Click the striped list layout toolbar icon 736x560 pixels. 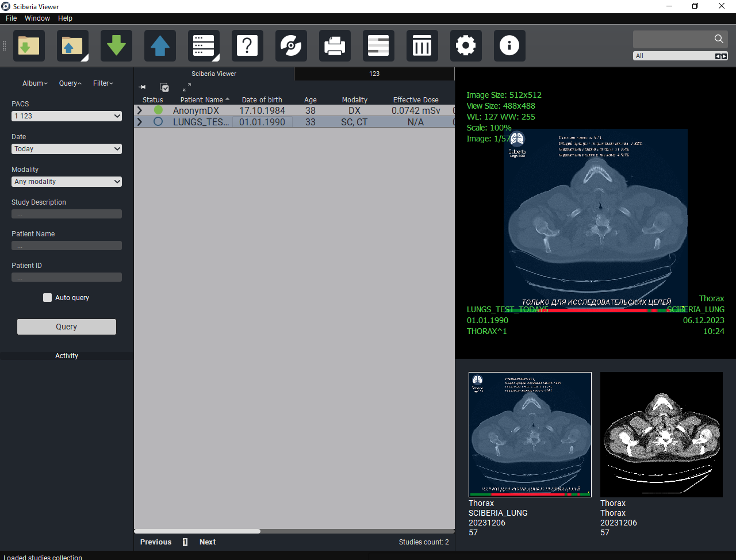(378, 45)
